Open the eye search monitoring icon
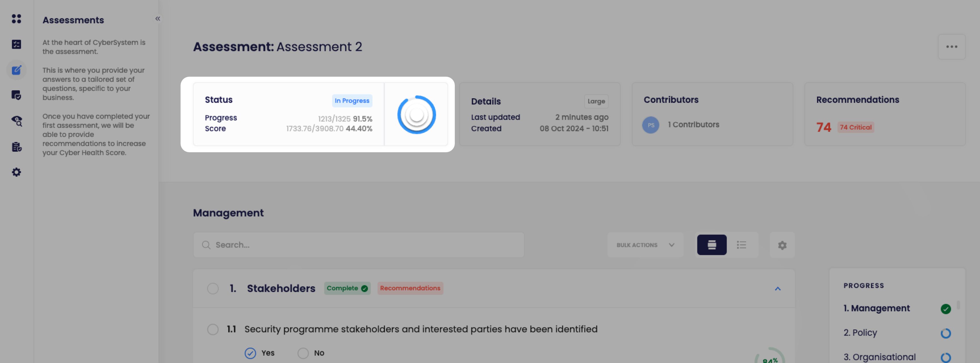Screen dimensions: 980x363 [17, 121]
